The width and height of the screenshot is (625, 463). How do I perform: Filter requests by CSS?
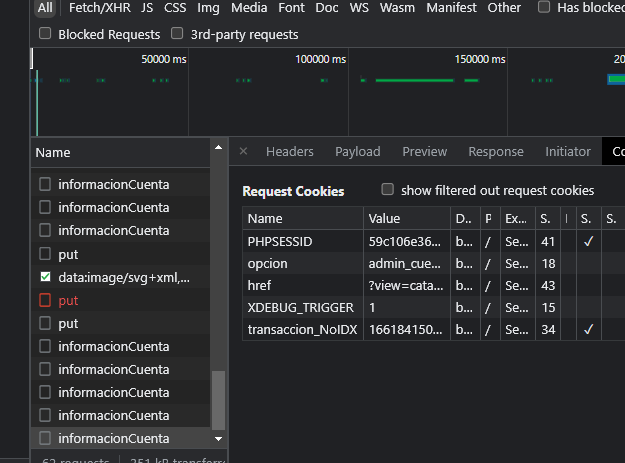(175, 8)
